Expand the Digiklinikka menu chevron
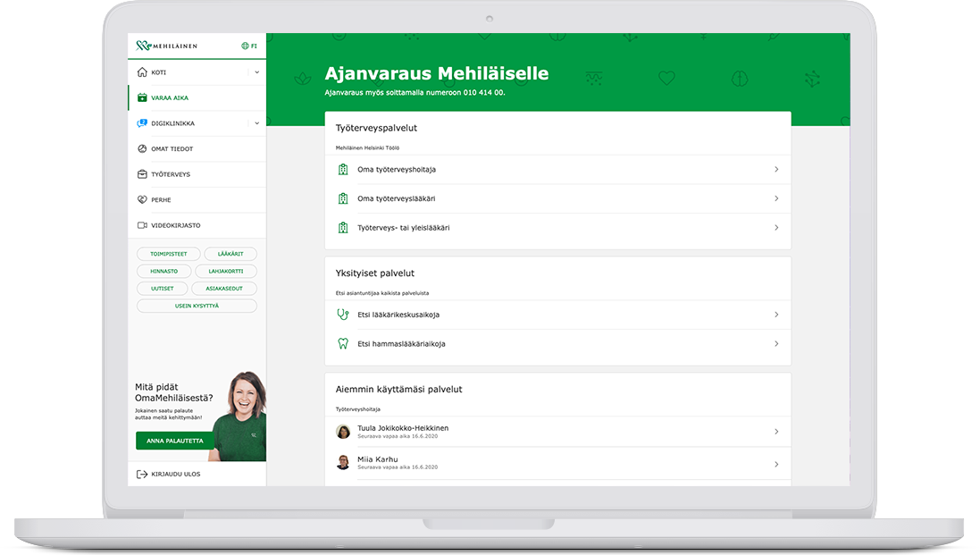Image resolution: width=980 pixels, height=555 pixels. [x=257, y=123]
